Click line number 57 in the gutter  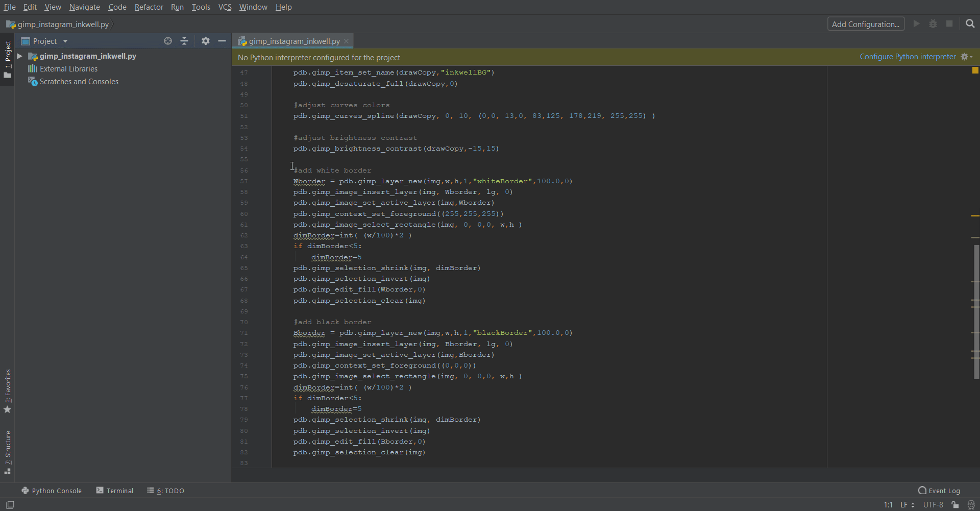click(244, 181)
